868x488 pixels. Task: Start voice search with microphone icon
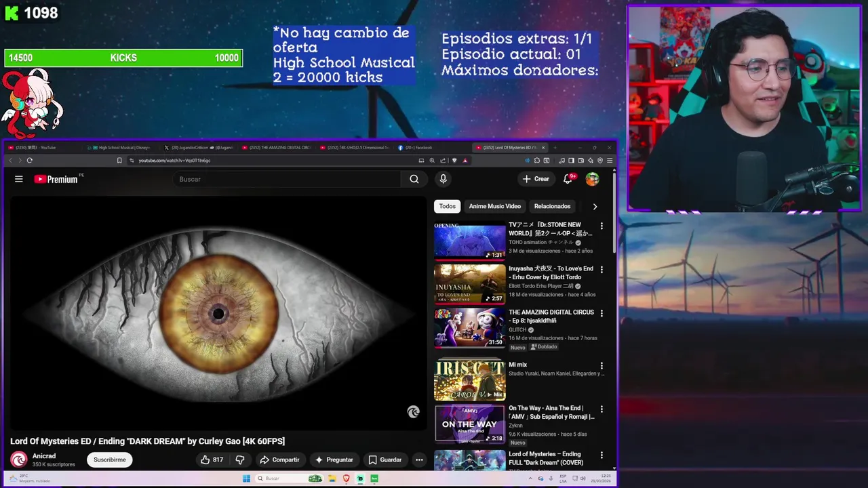pos(443,179)
